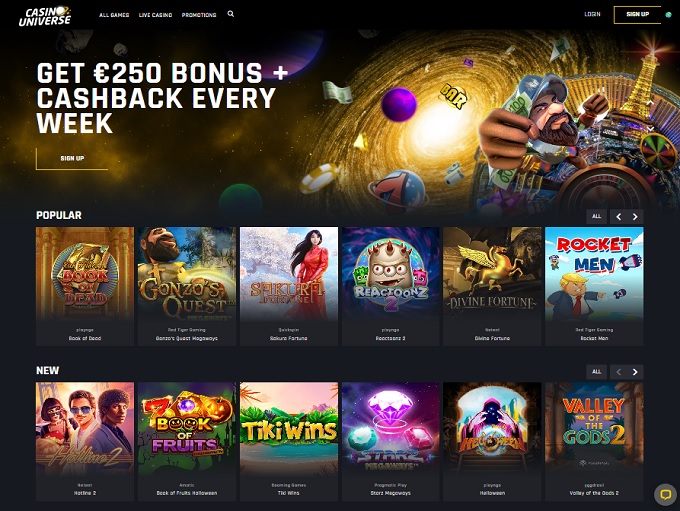Image resolution: width=680 pixels, height=511 pixels.
Task: Expand all Popular games via ALL
Action: click(x=597, y=216)
